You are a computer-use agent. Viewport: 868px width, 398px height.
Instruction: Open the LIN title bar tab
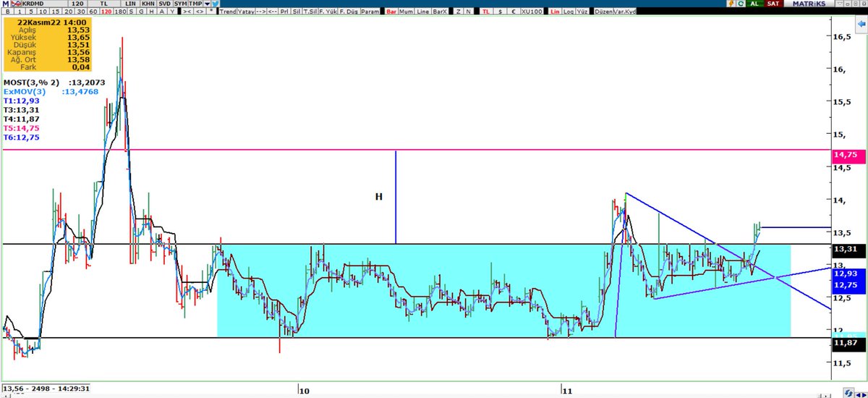tap(130, 4)
